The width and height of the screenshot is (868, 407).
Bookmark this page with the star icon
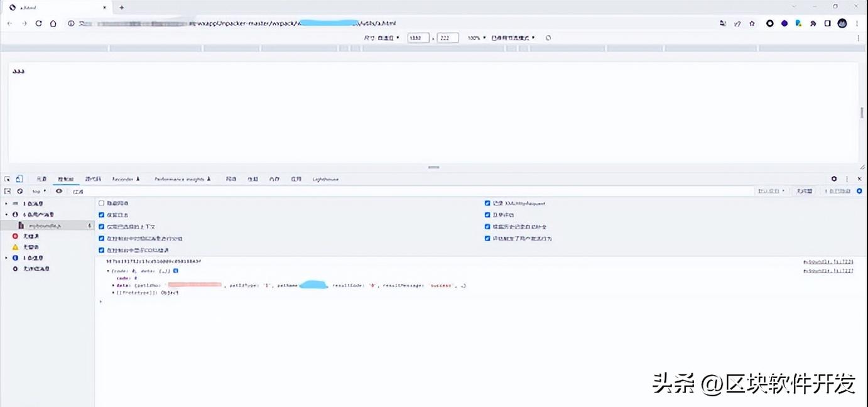coord(752,23)
